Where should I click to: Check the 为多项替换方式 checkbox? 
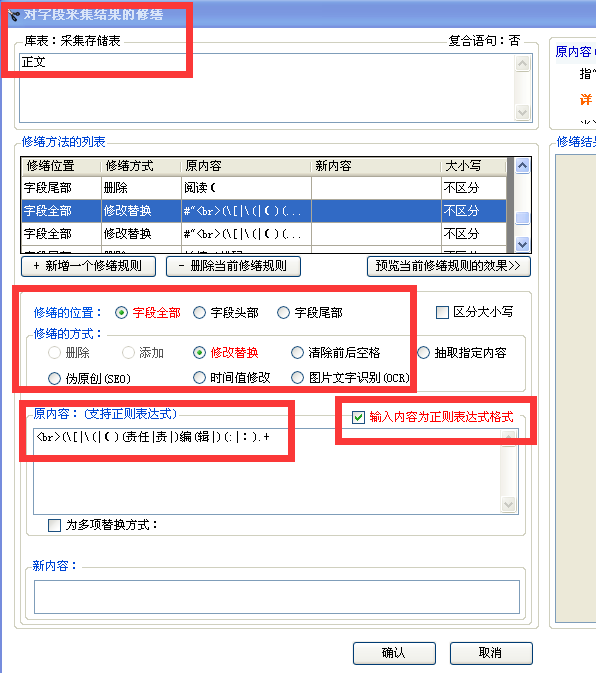pyautogui.click(x=54, y=525)
